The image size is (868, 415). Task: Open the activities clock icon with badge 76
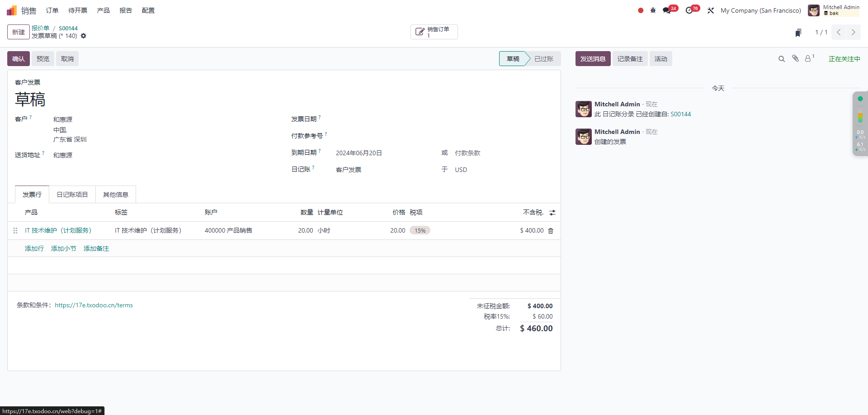(x=689, y=10)
